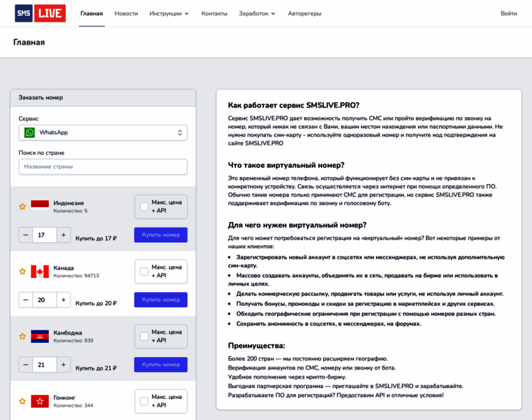Screen dimensions: 532x420
Task: Click the Canada flag icon
Action: coord(40,272)
